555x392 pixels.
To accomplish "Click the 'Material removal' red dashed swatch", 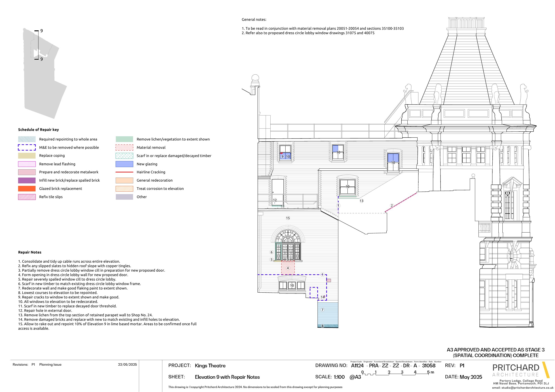I will [x=124, y=147].
